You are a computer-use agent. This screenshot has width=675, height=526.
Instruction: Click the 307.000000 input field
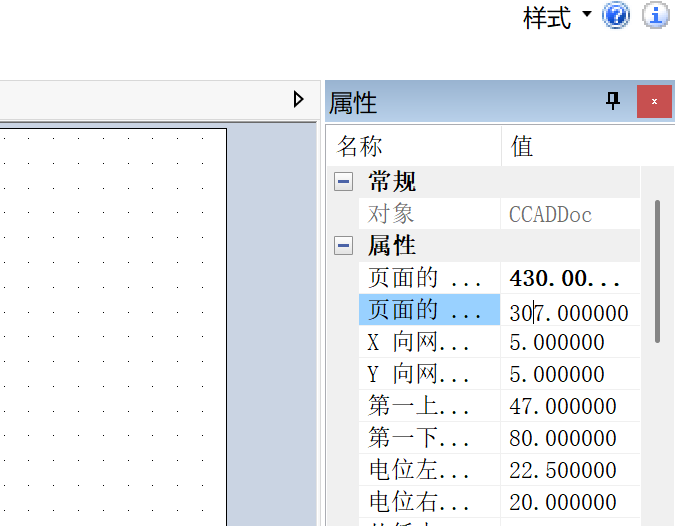[570, 310]
